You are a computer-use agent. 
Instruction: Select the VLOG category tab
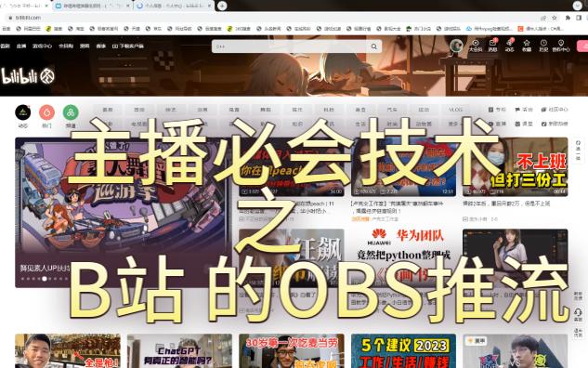[455, 110]
